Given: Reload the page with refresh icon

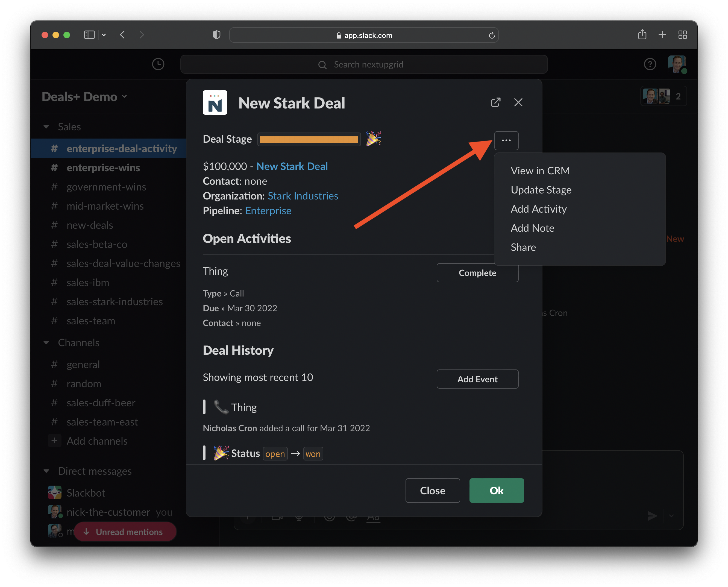Looking at the screenshot, I should tap(492, 35).
